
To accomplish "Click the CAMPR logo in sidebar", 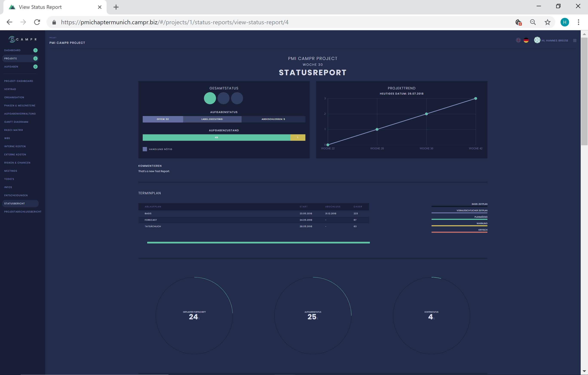I will 23,39.
